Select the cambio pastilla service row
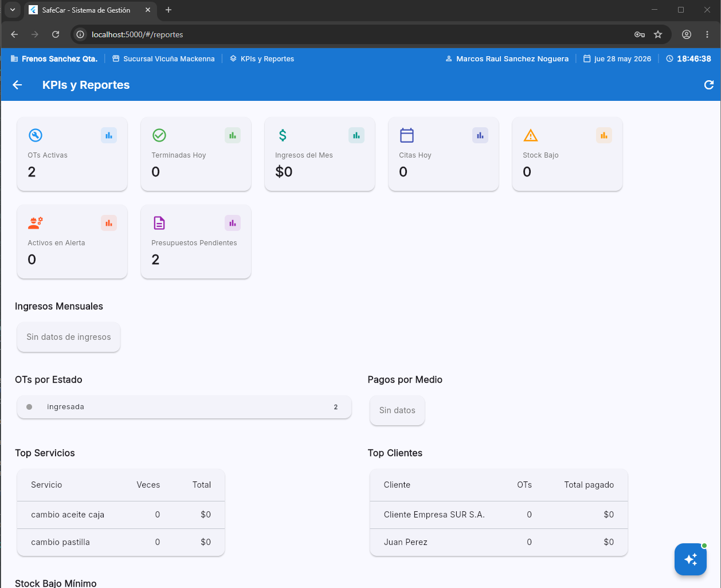 121,542
